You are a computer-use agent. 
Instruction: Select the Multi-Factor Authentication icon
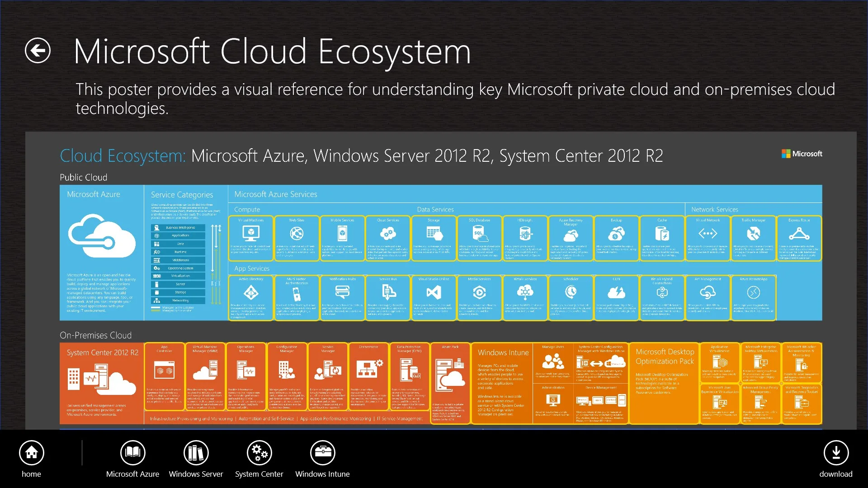tap(297, 294)
